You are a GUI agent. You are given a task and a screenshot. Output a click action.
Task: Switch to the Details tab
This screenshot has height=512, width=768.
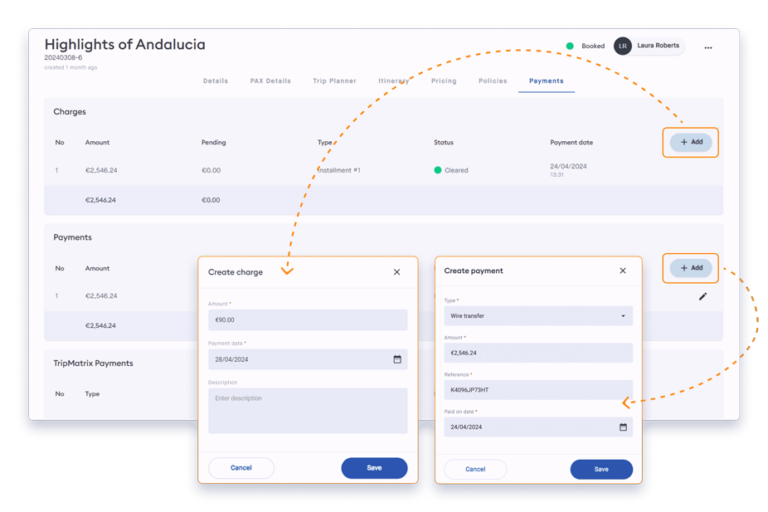215,81
